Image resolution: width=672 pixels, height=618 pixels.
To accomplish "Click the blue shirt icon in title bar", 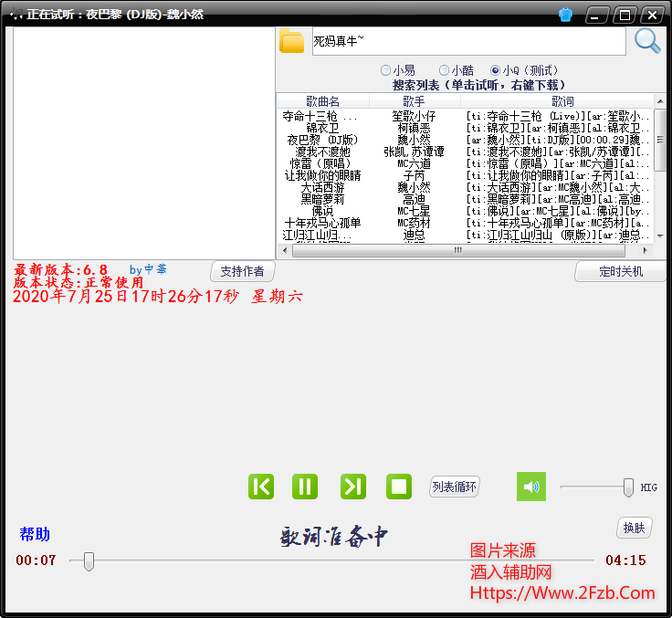I will 565,15.
